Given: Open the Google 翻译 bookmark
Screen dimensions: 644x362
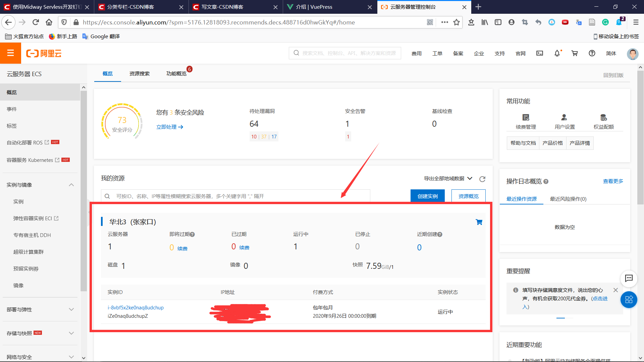Looking at the screenshot, I should [101, 36].
